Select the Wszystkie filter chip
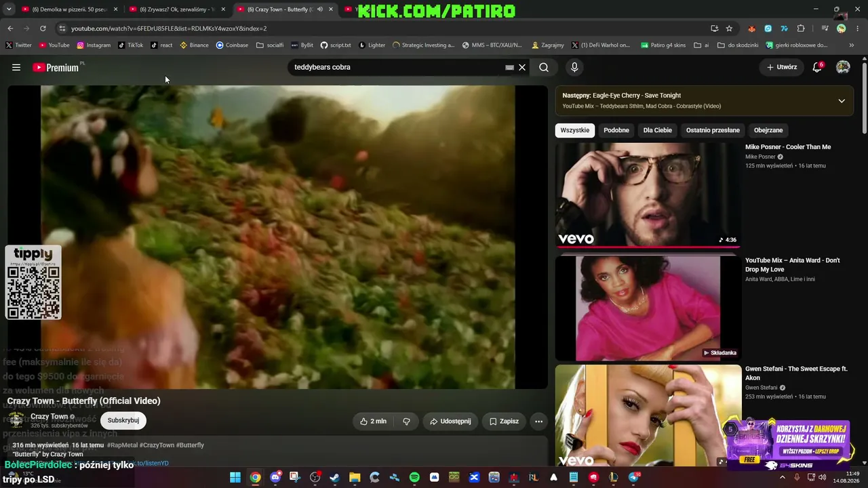This screenshot has height=488, width=868. point(575,130)
